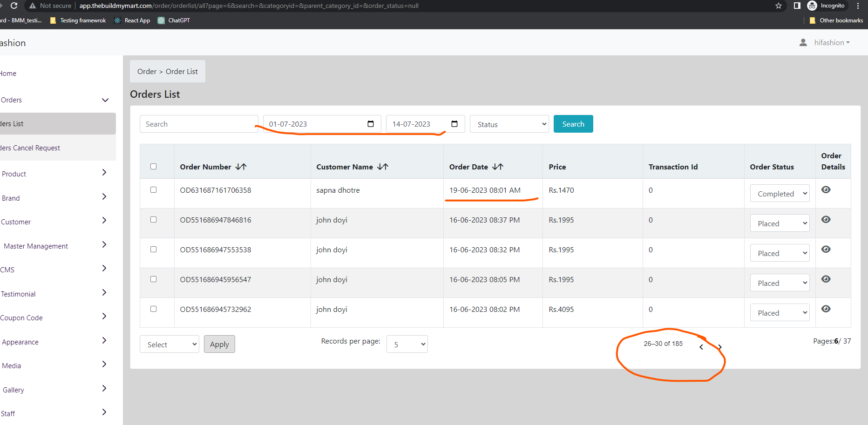Click the teal Search button
Screen dimensions: 868x425
pos(573,124)
